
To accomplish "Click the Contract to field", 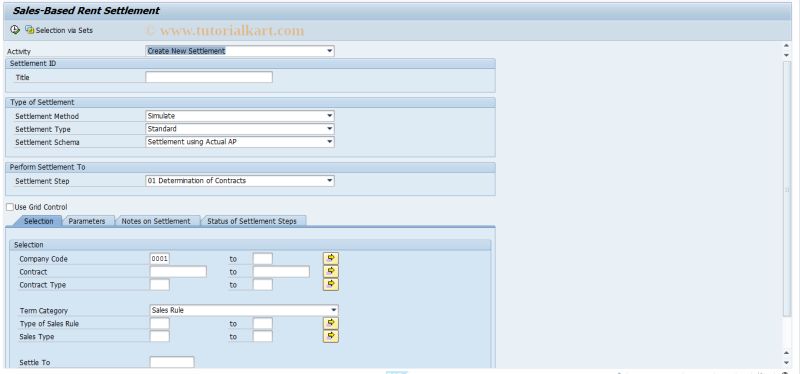I will (281, 271).
